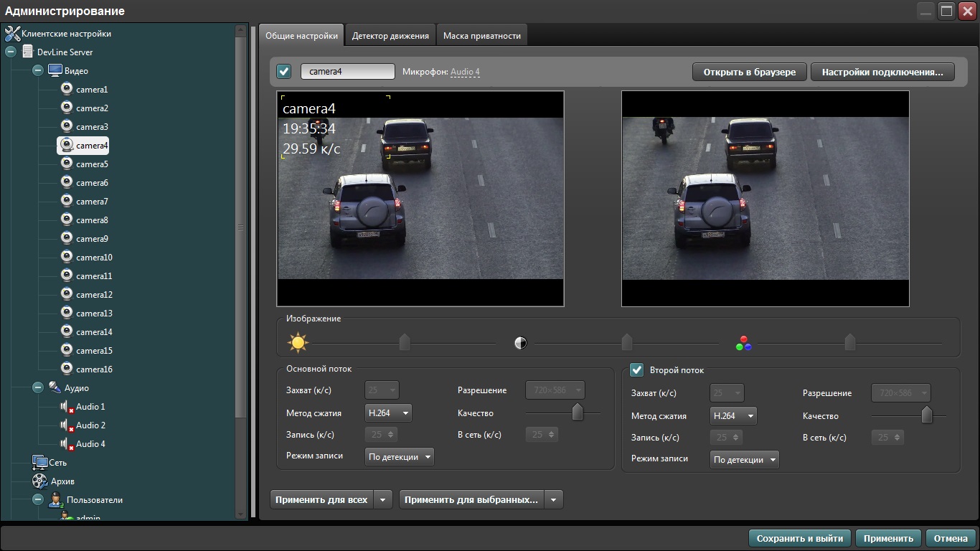This screenshot has height=551, width=980.
Task: Click the camera1 webcam icon
Action: point(67,89)
